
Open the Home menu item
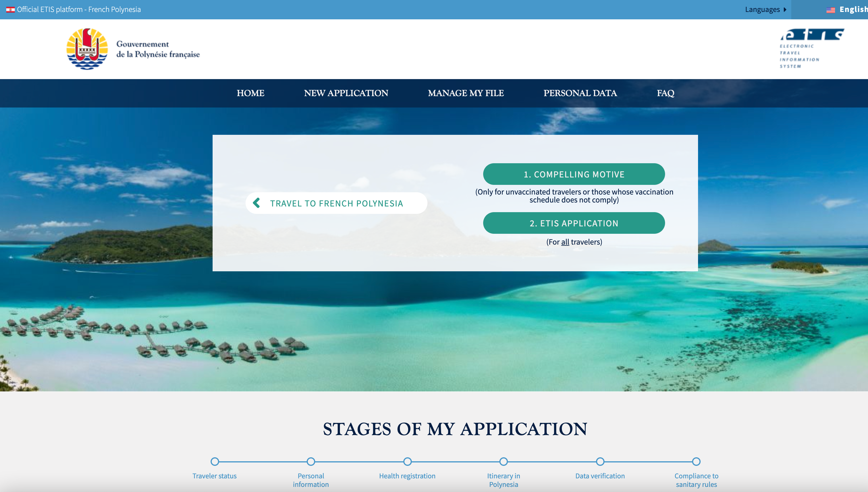[250, 93]
